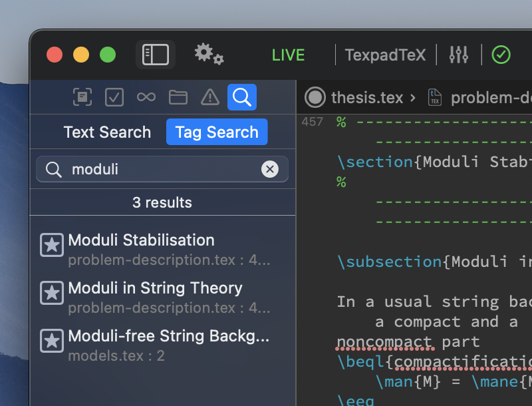Select the search magnifier sidebar tab
This screenshot has height=406, width=532.
tap(242, 97)
